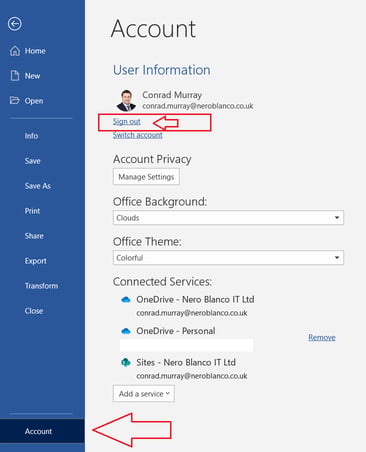Click the email under Conrad Murray's name

click(198, 106)
